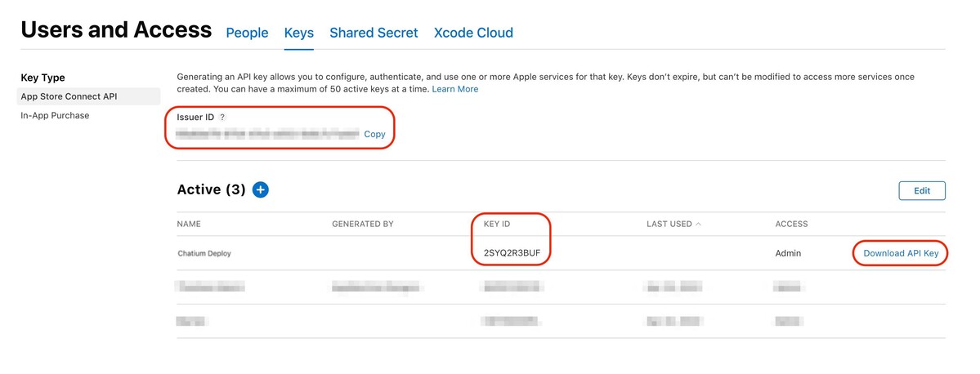Switch to the People tab
Image resolution: width=980 pixels, height=374 pixels.
pyautogui.click(x=247, y=33)
